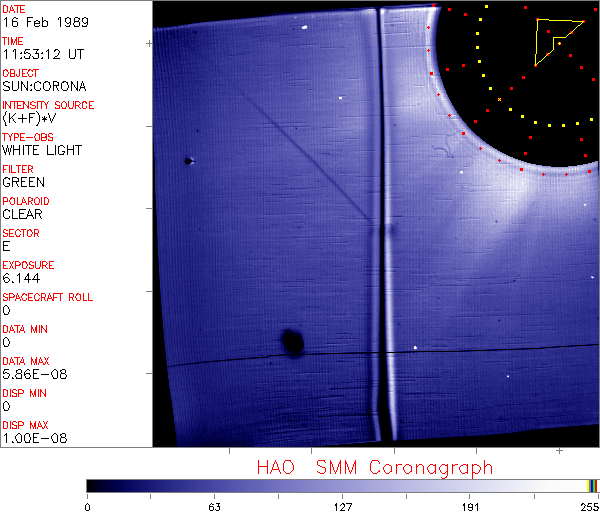Screen dimensions: 600x512
Task: Click the HAO SMM Coronagraph title
Action: pos(375,468)
